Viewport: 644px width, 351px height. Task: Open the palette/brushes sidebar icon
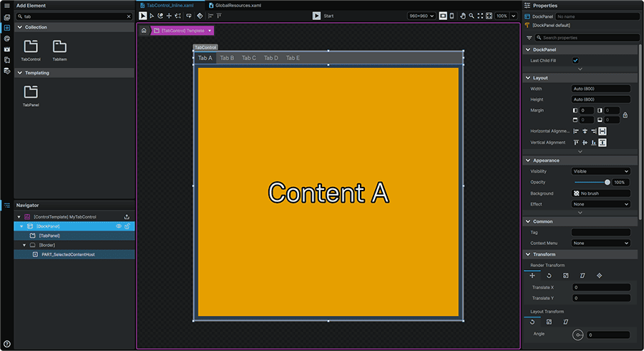click(6, 39)
